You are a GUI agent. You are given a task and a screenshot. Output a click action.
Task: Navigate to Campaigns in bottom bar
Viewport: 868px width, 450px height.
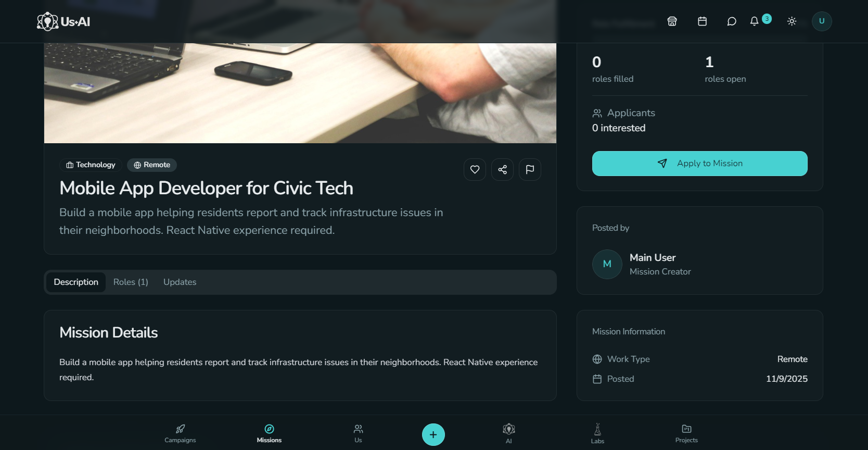pos(180,433)
